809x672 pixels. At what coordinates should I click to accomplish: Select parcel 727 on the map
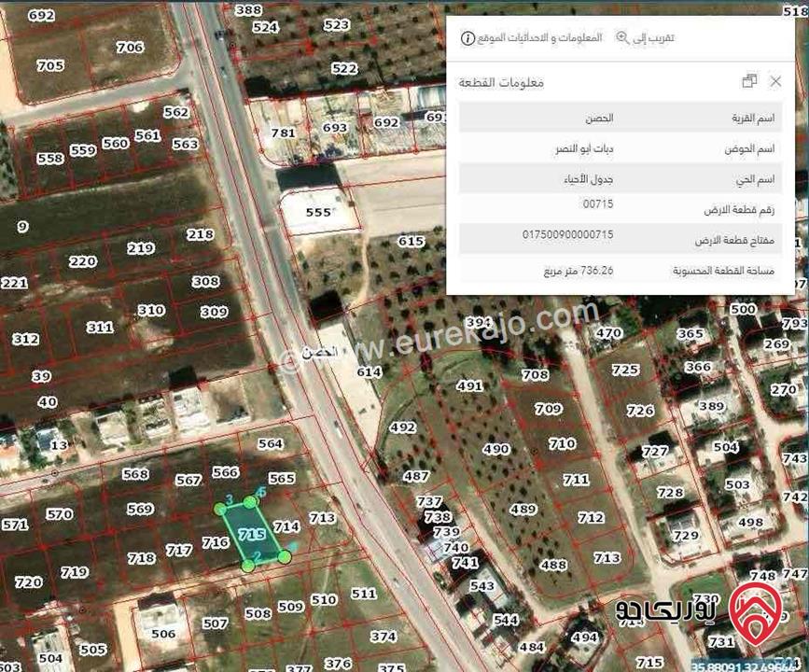[x=655, y=452]
